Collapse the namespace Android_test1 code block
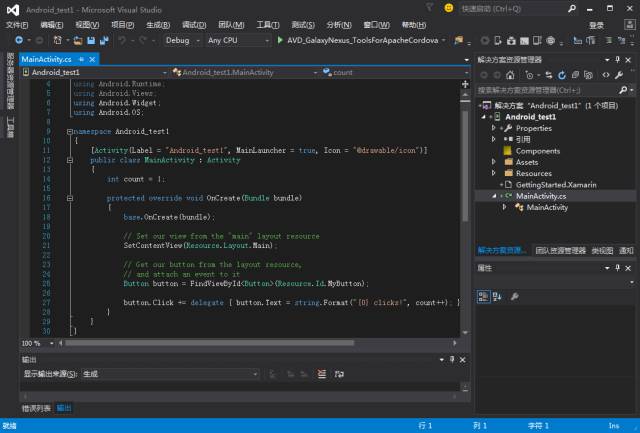Image resolution: width=640 pixels, height=433 pixels. [70, 131]
